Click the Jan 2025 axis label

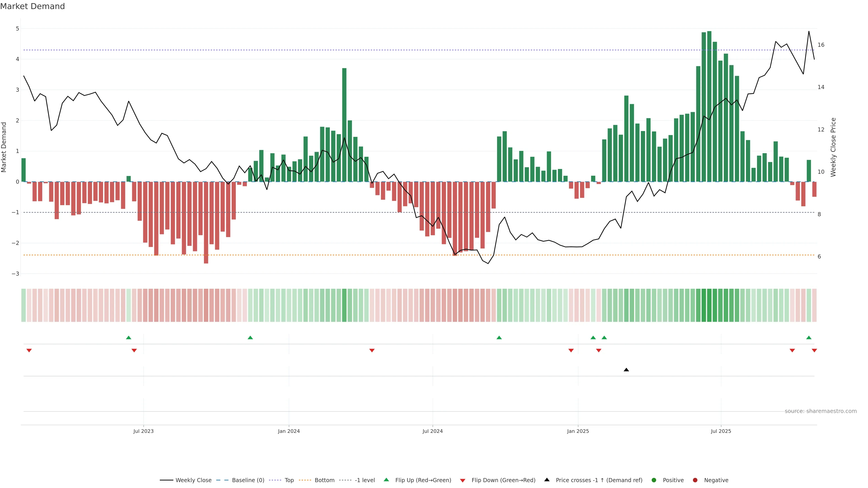tap(578, 431)
